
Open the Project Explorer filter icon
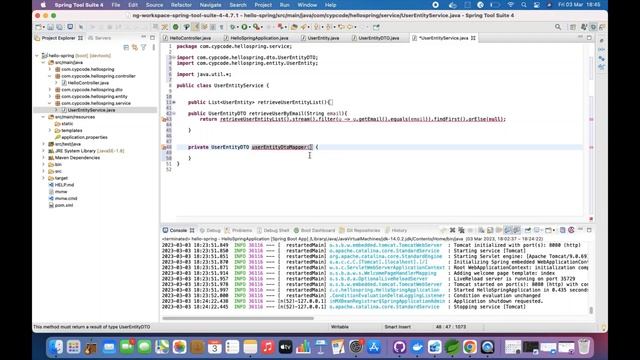(x=144, y=48)
